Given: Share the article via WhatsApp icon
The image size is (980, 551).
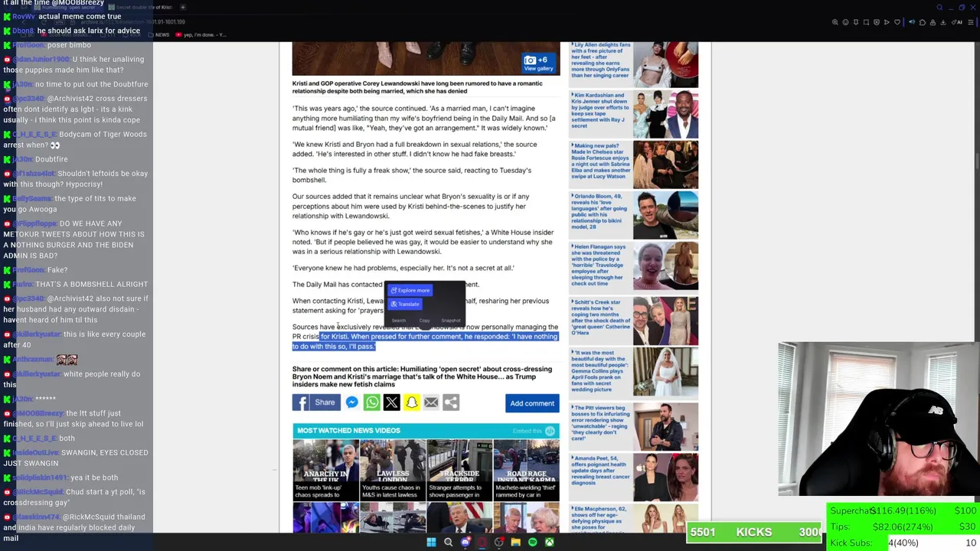Looking at the screenshot, I should click(x=372, y=403).
